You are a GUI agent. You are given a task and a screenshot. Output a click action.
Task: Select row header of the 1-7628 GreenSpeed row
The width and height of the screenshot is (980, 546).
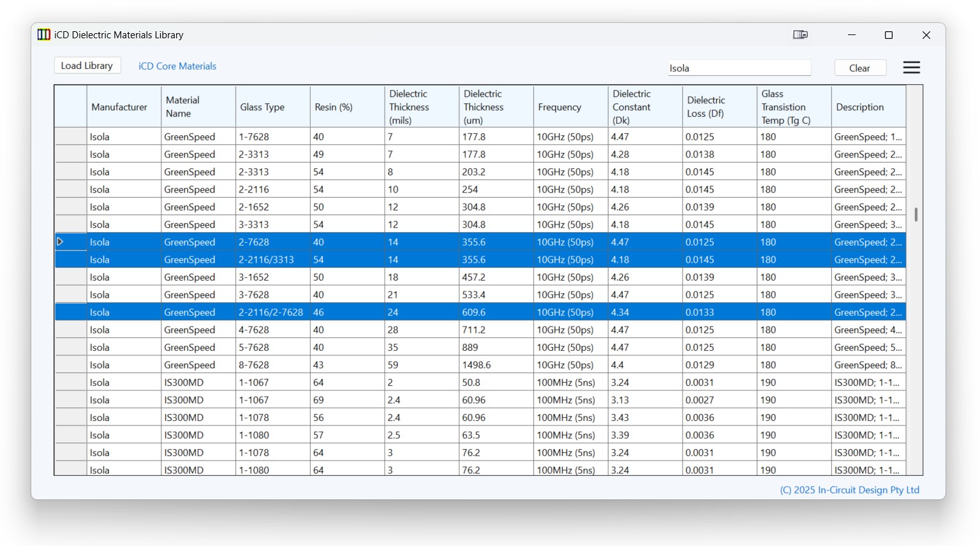coord(71,136)
